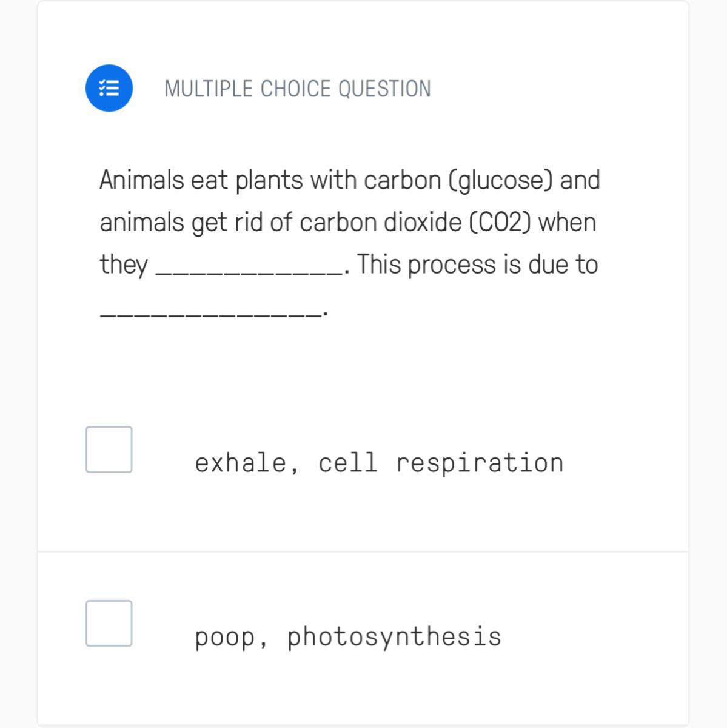This screenshot has height=728, width=727.
Task: Click the word "photosynthesis" in second option
Action: click(x=394, y=637)
